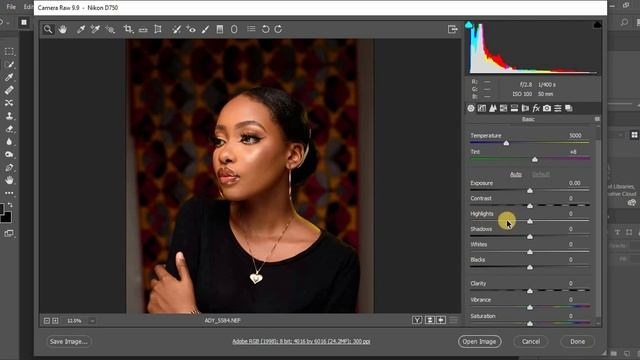Click the Highlights slider handle

coord(530,221)
